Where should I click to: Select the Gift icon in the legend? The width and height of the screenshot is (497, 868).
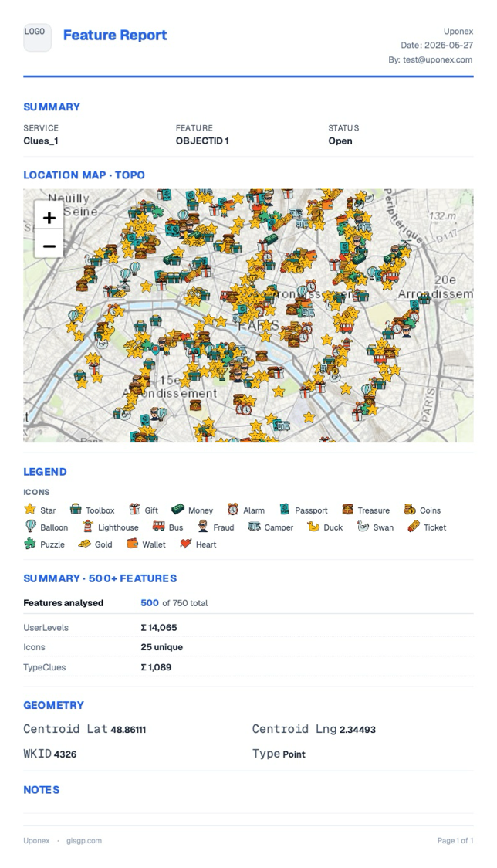[134, 510]
